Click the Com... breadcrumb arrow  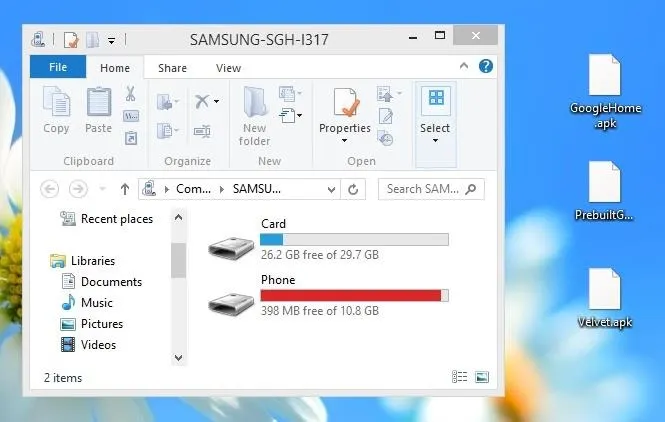point(221,189)
